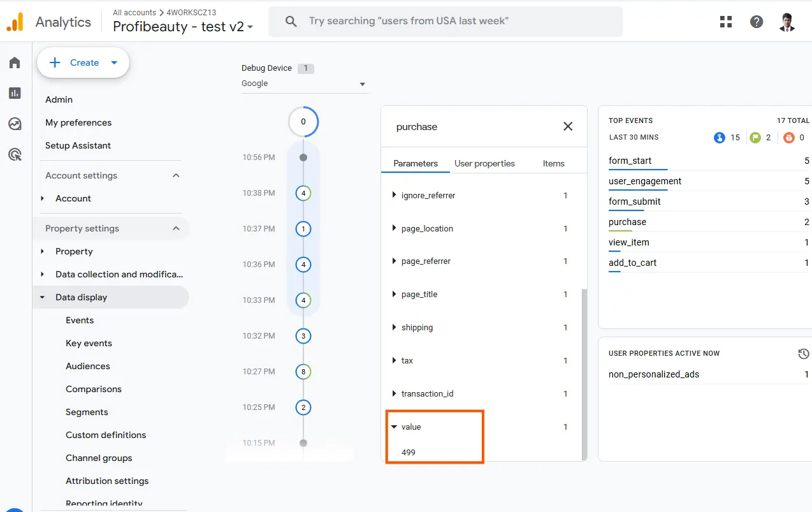
Task: Open Admin in the sidebar
Action: pyautogui.click(x=59, y=99)
